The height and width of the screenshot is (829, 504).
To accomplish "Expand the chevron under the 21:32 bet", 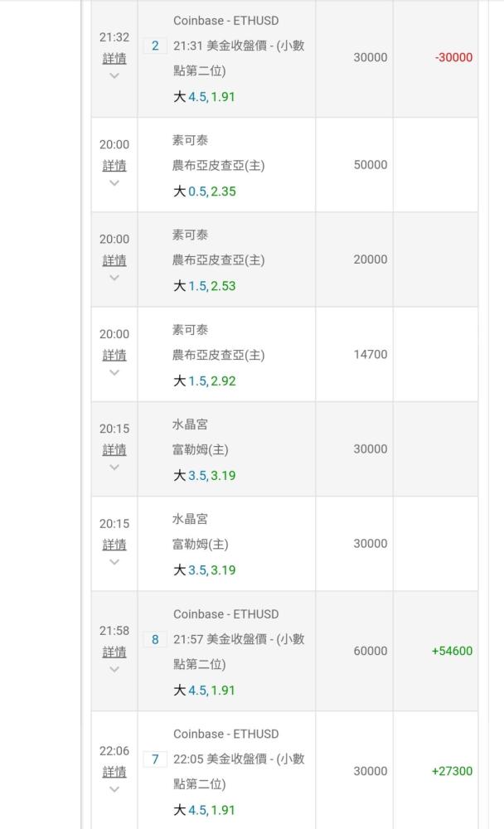I will click(114, 76).
